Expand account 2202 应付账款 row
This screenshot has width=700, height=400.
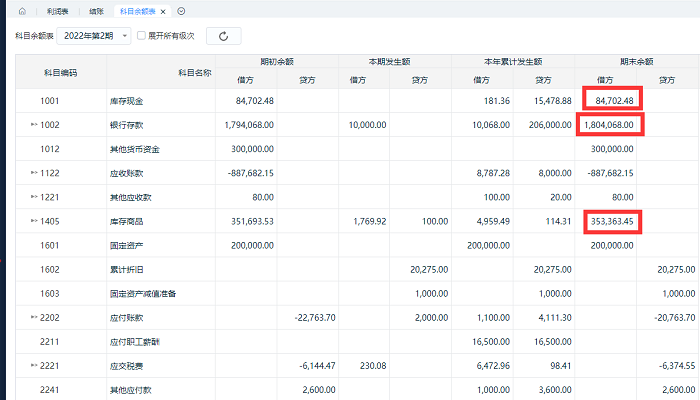34,317
